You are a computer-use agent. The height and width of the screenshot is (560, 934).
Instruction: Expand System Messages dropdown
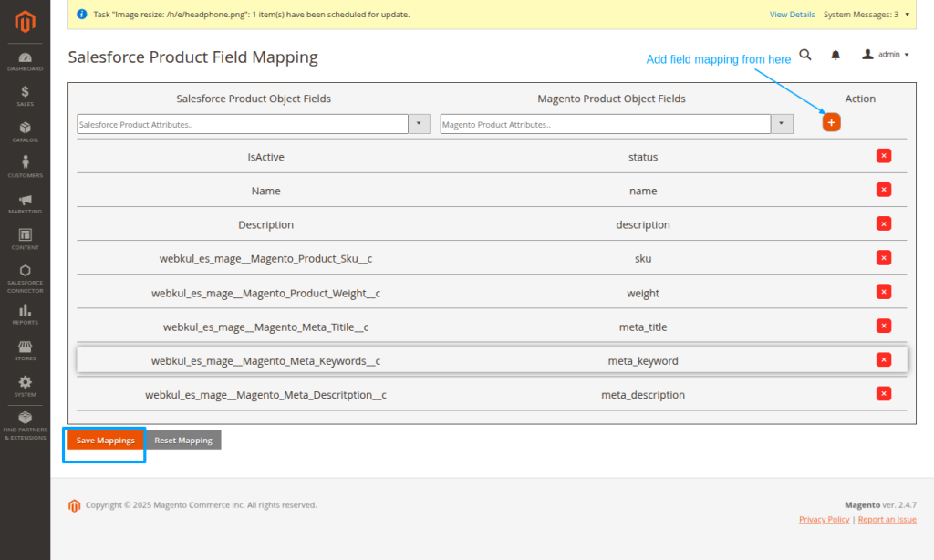coord(867,15)
